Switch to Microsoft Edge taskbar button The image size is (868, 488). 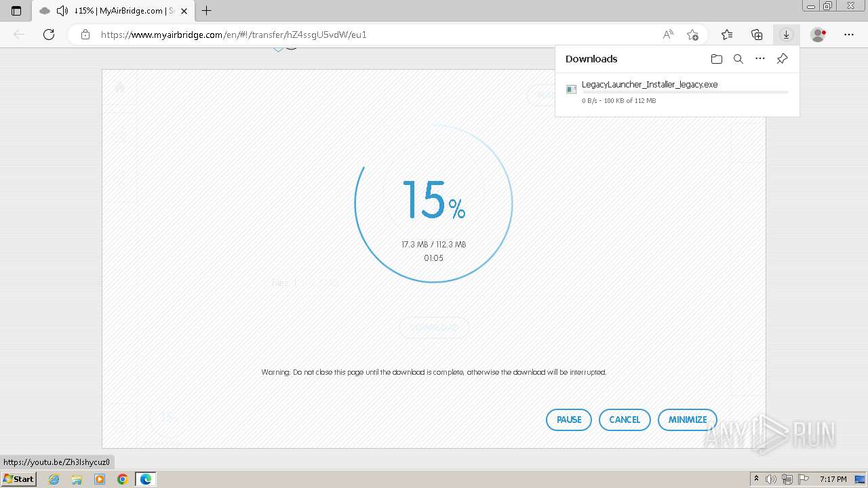point(146,479)
